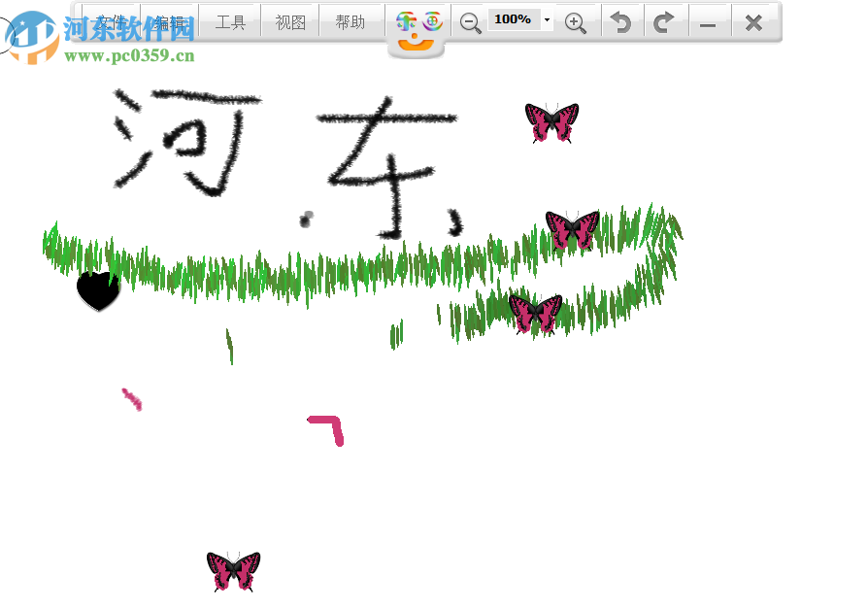Expand the zoom percentage dropdown arrow
This screenshot has width=868, height=609.
click(x=547, y=19)
